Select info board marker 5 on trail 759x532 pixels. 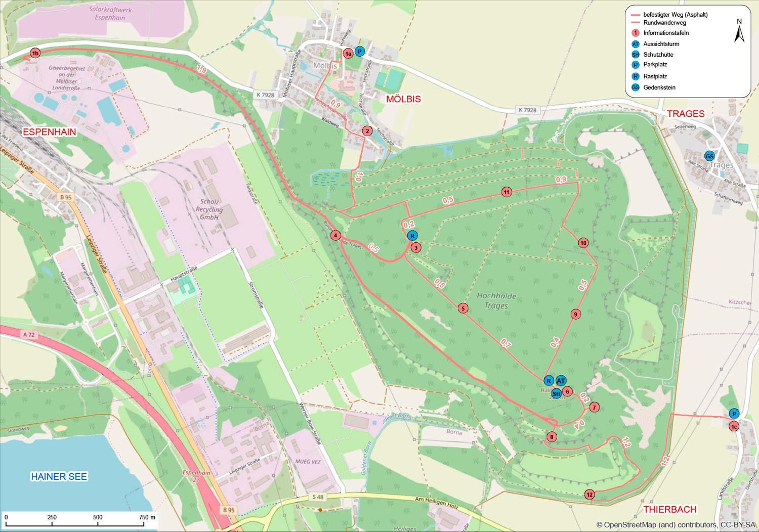tap(462, 308)
